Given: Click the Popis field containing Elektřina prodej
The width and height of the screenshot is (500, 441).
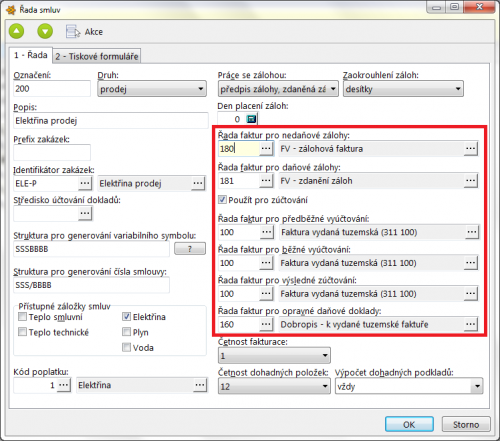Looking at the screenshot, I should pyautogui.click(x=111, y=121).
